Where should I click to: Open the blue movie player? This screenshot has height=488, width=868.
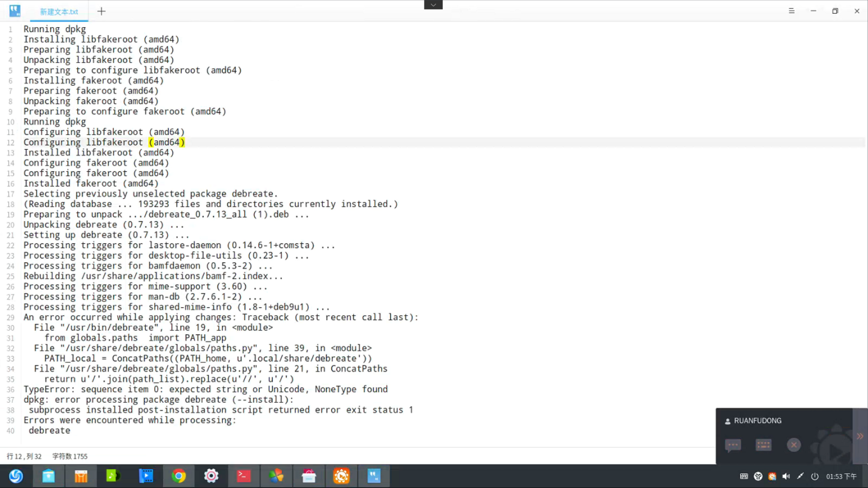click(x=146, y=476)
